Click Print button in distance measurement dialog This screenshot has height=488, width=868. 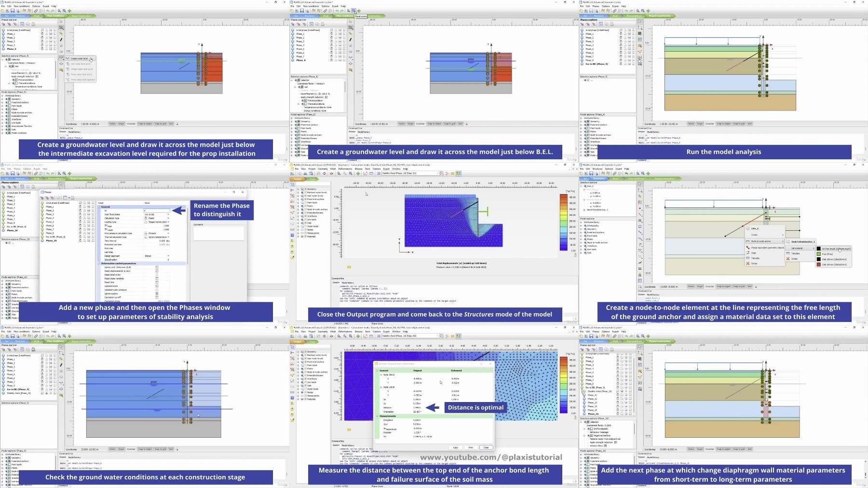(x=471, y=447)
